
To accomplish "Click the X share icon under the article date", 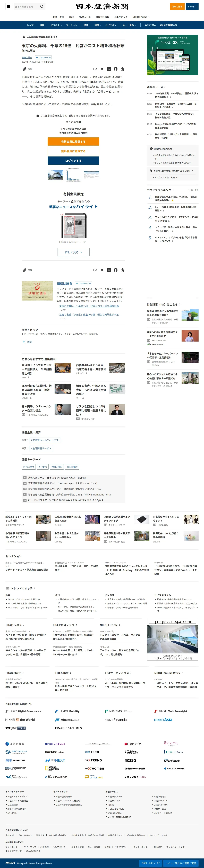I will click(x=109, y=69).
